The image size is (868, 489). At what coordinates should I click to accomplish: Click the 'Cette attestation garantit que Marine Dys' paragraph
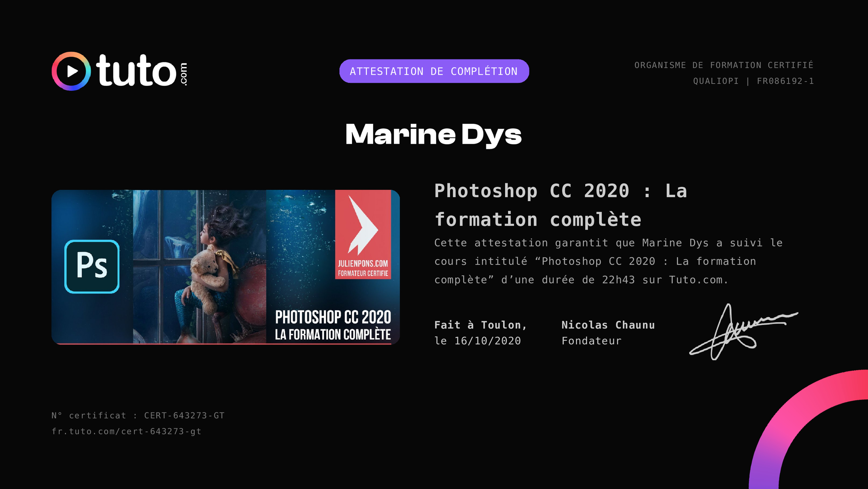[x=608, y=261]
